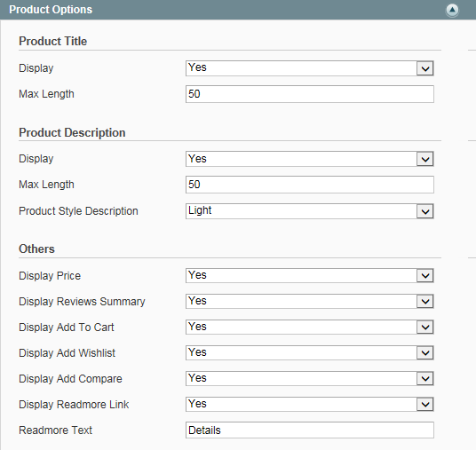The height and width of the screenshot is (450, 476).
Task: Click arrow of Display Add Wishlist select
Action: tap(425, 353)
